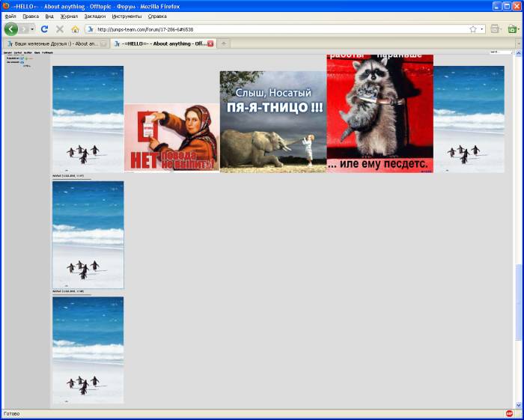Open a new tab with plus button
This screenshot has width=524, height=420.
[225, 43]
